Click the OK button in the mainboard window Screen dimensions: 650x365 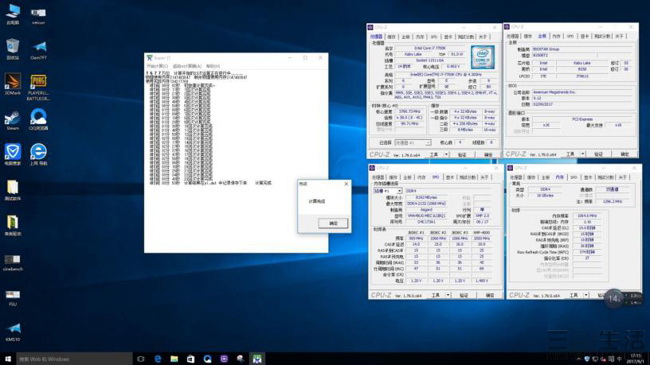point(624,154)
